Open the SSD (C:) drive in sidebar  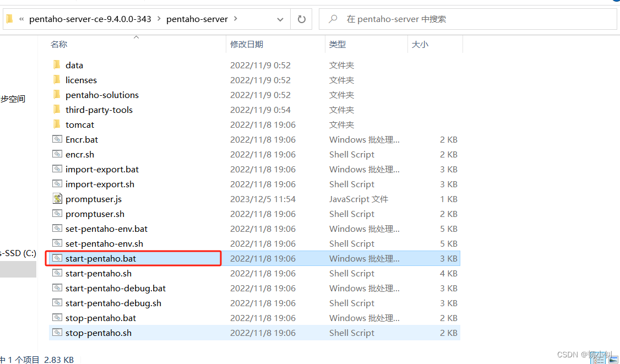(x=18, y=253)
